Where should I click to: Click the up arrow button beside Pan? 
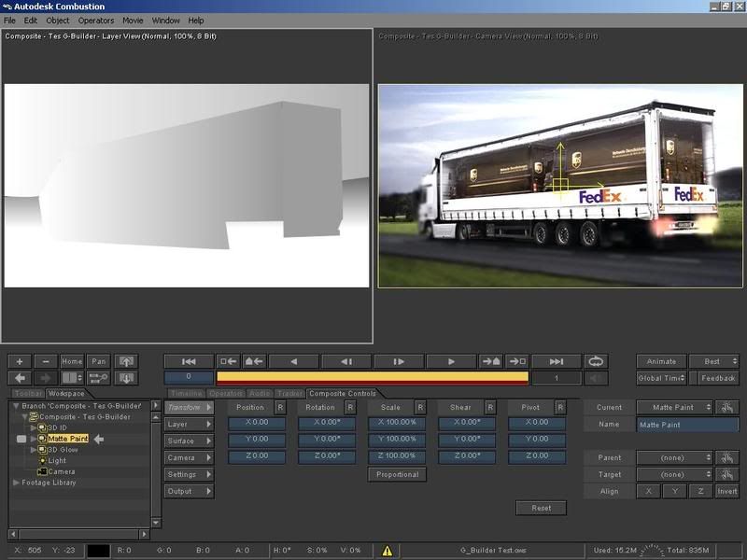pyautogui.click(x=126, y=361)
